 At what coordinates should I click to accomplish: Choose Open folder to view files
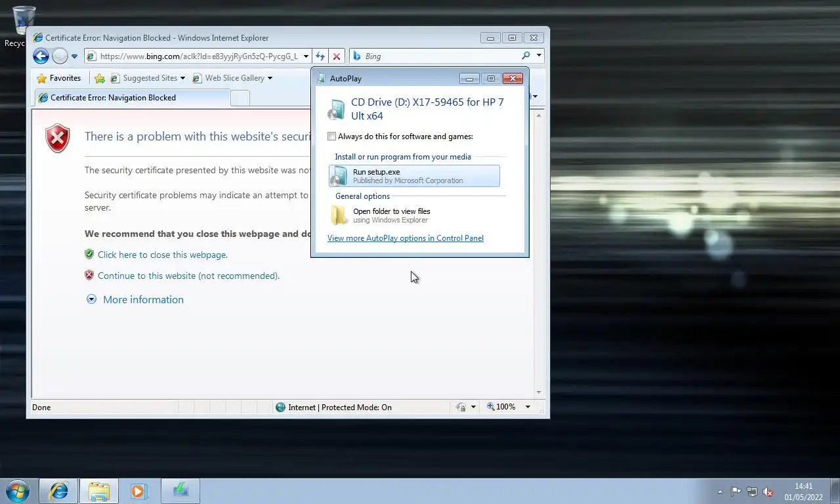[x=414, y=215]
